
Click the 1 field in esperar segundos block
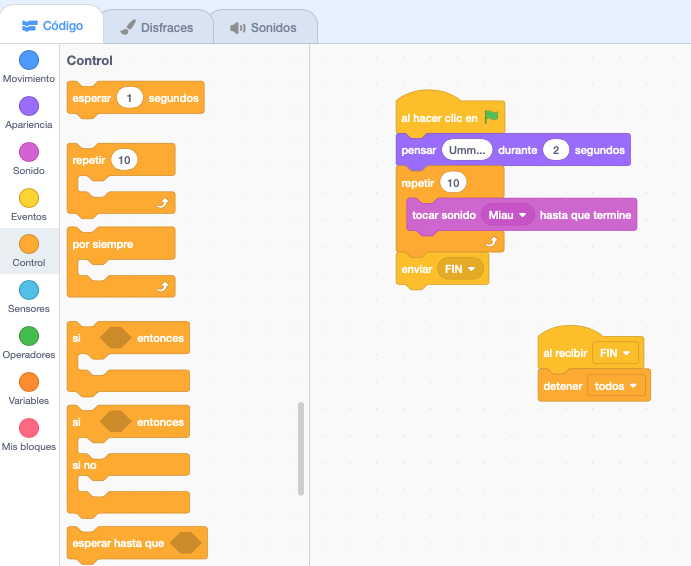[130, 98]
